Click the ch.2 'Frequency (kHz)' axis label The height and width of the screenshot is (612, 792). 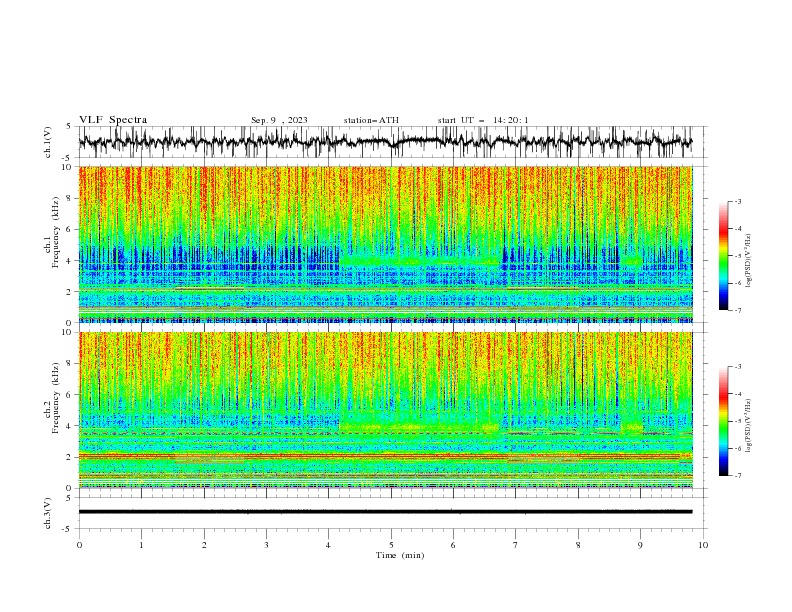tap(55, 397)
